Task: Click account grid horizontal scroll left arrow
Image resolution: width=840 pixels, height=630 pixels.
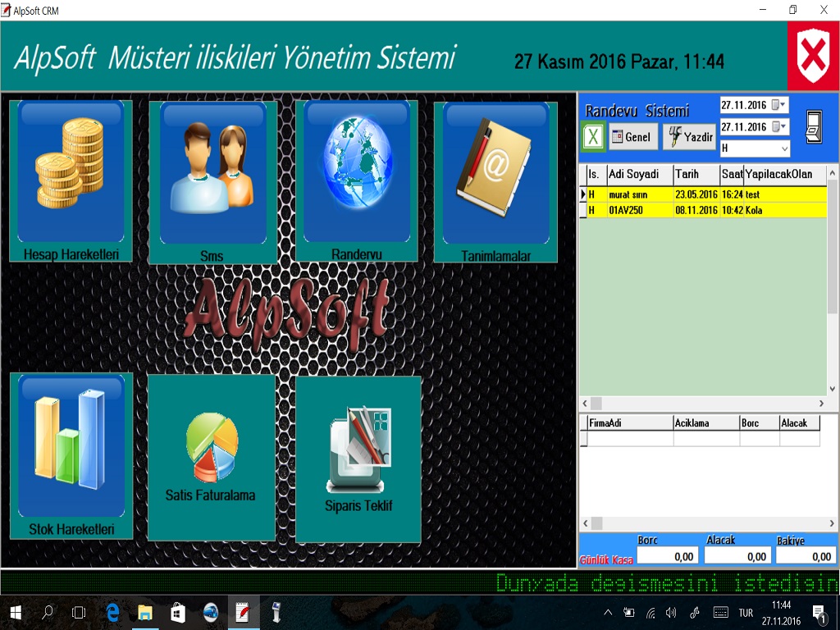Action: (x=586, y=523)
